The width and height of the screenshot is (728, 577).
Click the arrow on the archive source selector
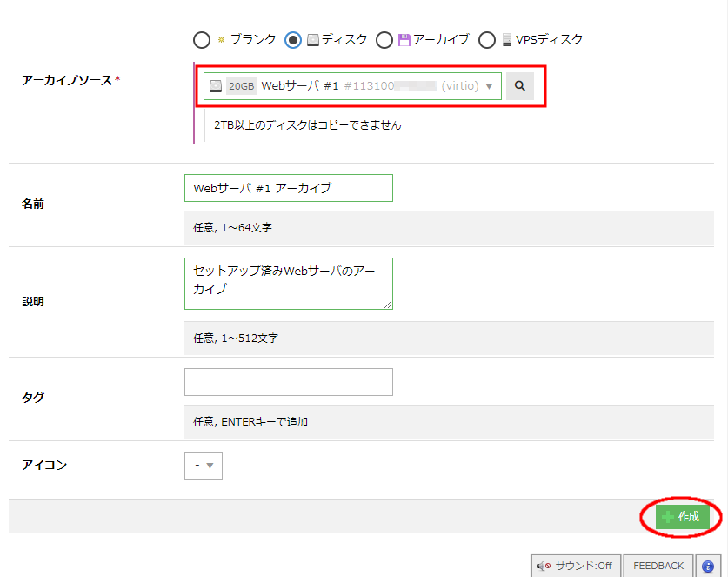pyautogui.click(x=489, y=86)
